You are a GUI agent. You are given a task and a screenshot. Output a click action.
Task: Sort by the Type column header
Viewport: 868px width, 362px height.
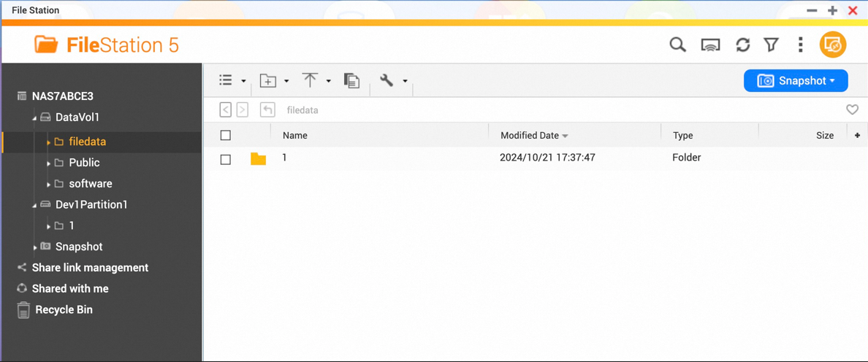683,136
